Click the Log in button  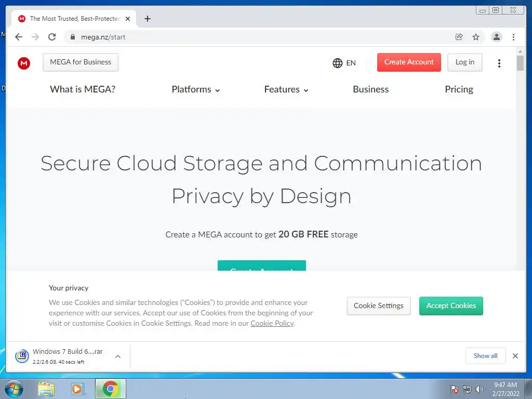(x=465, y=62)
